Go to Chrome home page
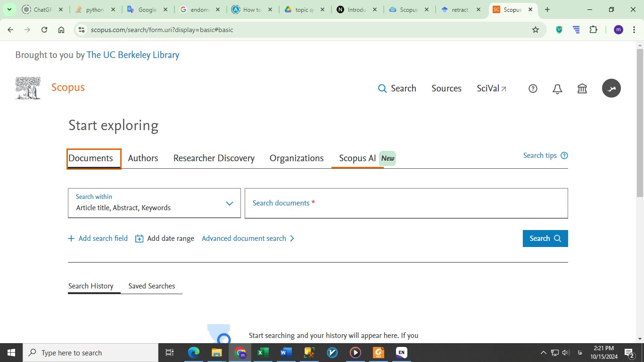This screenshot has height=362, width=644. [61, 30]
